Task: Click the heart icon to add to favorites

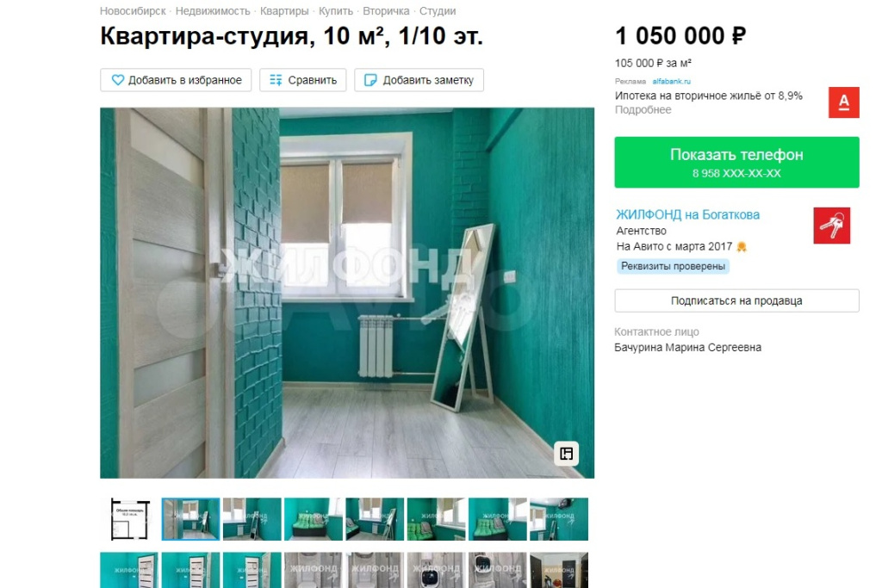Action: tap(117, 80)
